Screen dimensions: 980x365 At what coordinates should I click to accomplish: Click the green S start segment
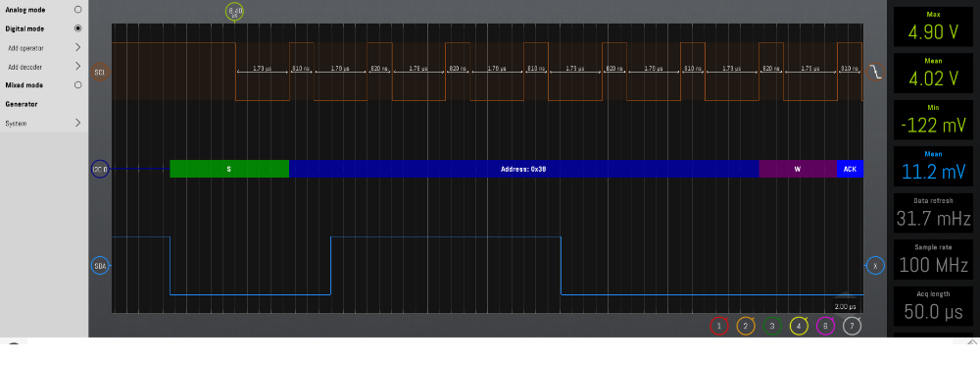[x=229, y=169]
